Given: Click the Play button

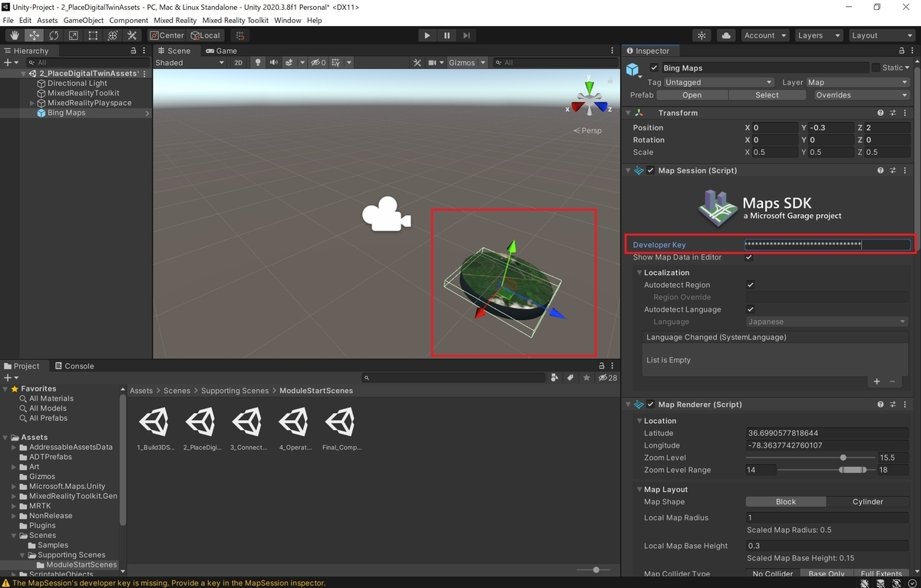Looking at the screenshot, I should pos(427,35).
